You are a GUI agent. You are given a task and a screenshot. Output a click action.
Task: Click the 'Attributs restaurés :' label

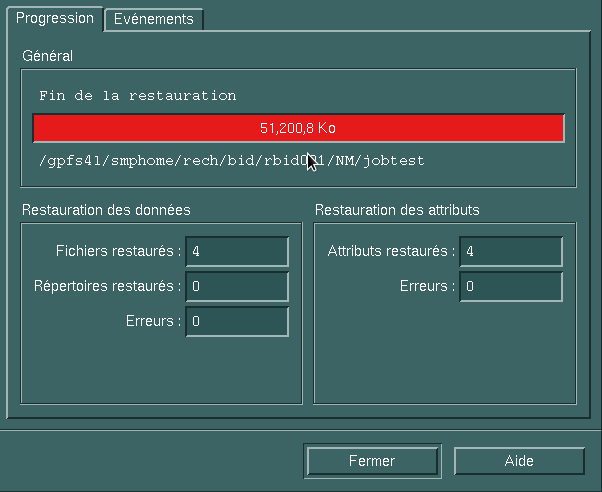391,251
